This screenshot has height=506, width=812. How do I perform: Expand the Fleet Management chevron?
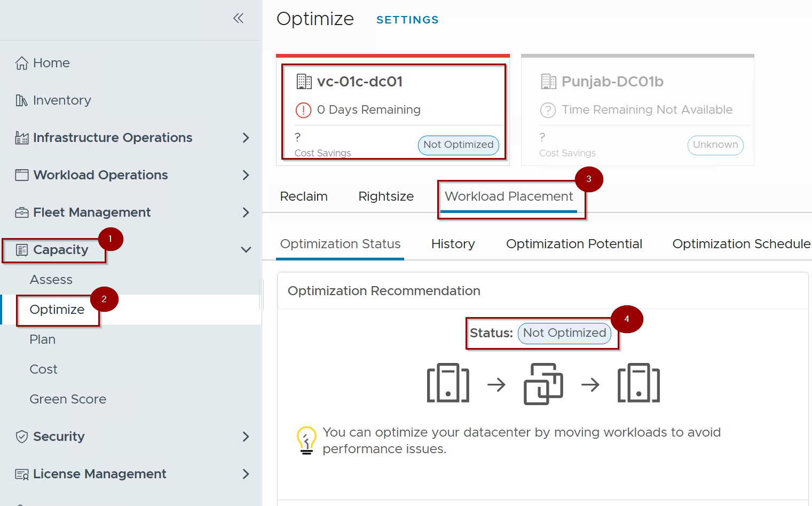pos(246,212)
